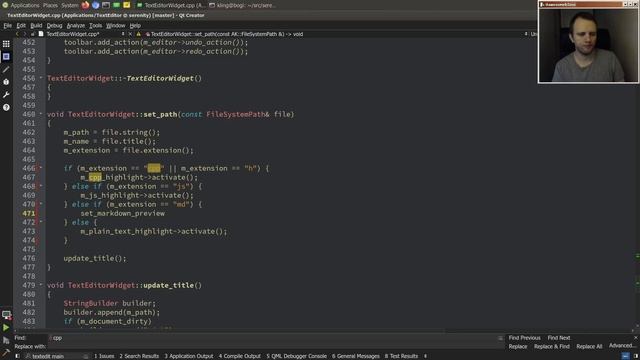Open the symbol dropdown showing set_path
Screen dimensions: 640x360
tap(526, 34)
